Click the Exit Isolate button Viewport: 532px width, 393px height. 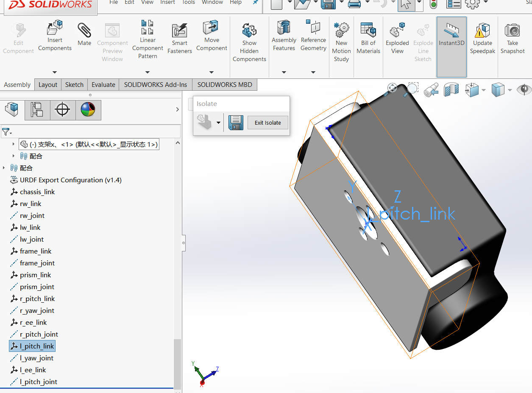[267, 123]
